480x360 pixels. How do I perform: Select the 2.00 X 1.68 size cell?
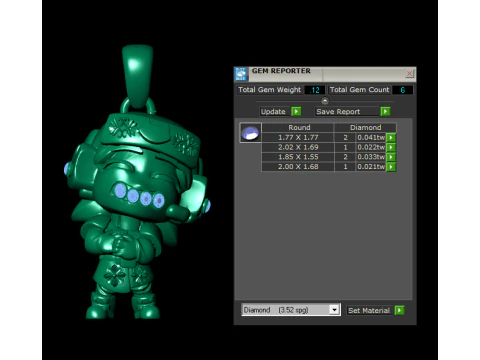tap(298, 166)
